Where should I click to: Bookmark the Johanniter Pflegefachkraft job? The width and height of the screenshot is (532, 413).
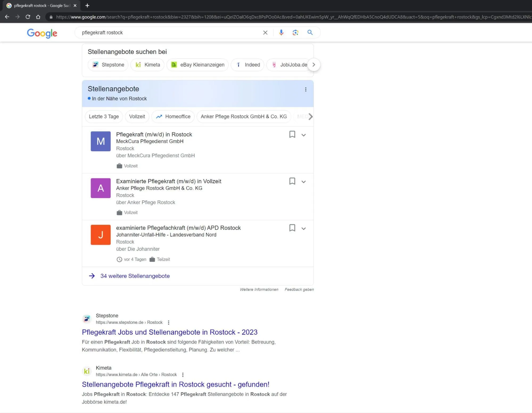292,228
